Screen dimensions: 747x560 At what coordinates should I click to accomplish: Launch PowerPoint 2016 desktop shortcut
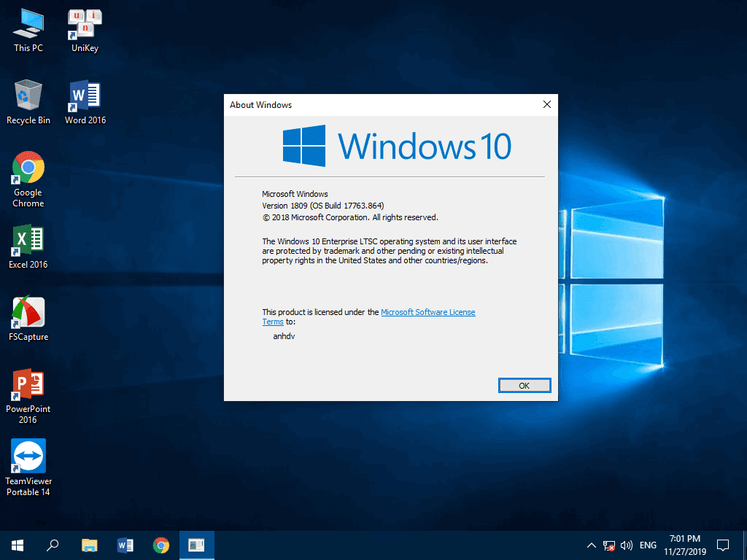coord(28,396)
